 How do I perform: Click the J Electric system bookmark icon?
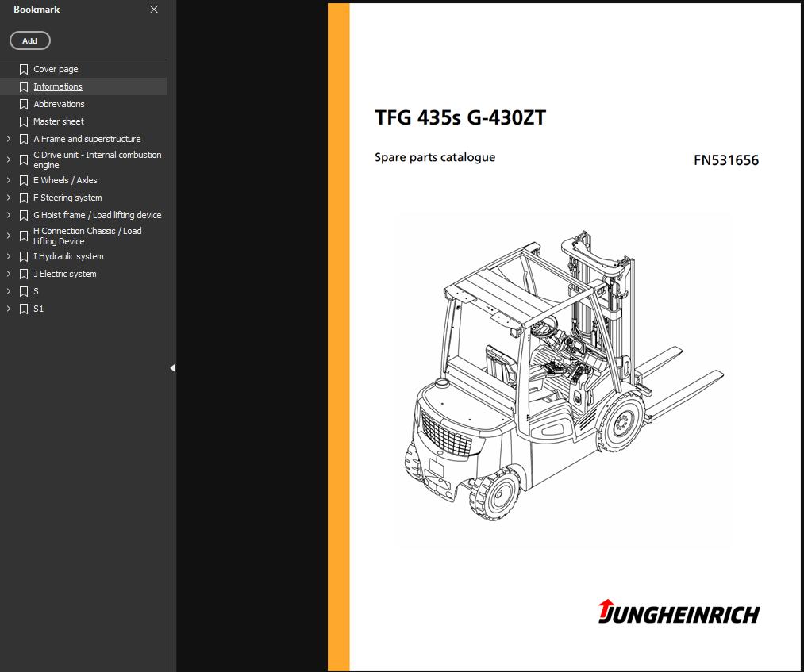pyautogui.click(x=24, y=274)
